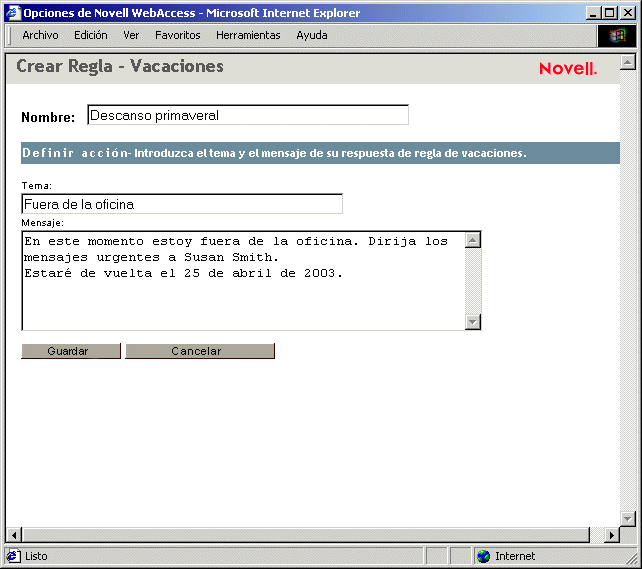This screenshot has height=569, width=642.
Task: Click the Novell logo
Action: pos(568,68)
